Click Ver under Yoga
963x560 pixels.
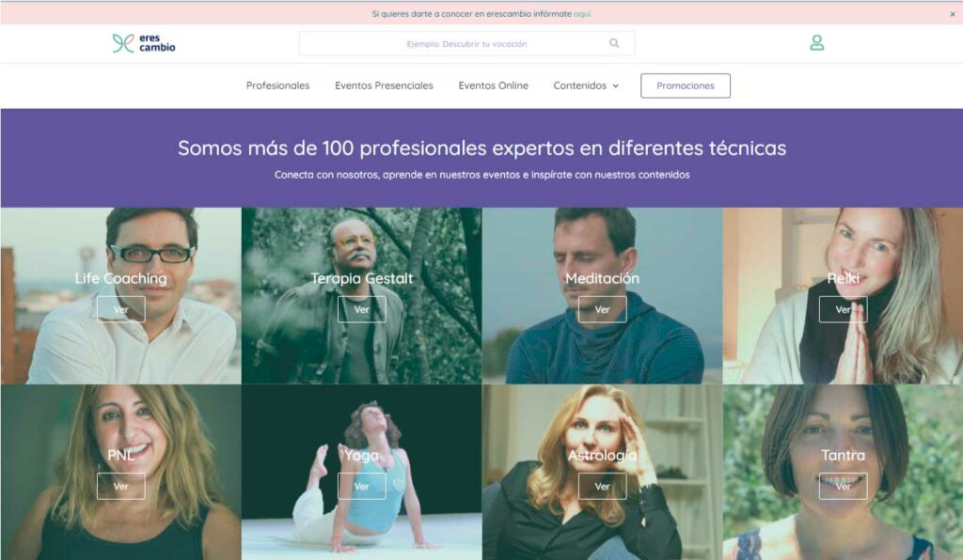(362, 486)
